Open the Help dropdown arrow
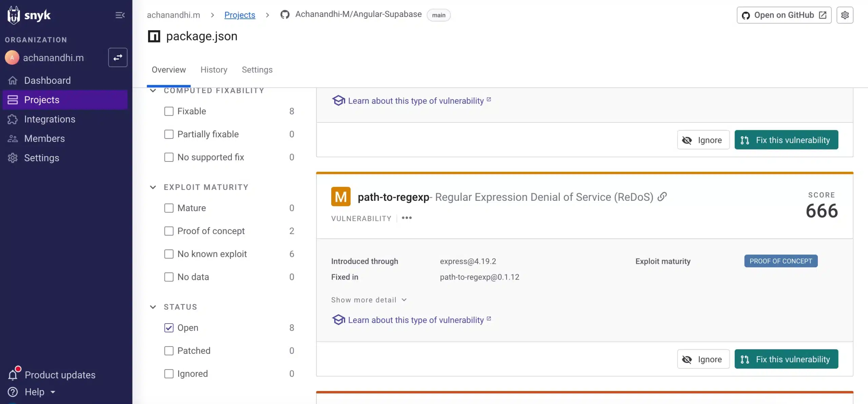The height and width of the screenshot is (404, 868). (53, 392)
